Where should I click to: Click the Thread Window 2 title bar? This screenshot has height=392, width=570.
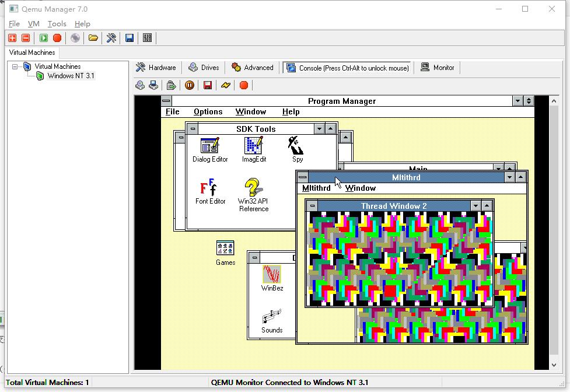[x=394, y=206]
